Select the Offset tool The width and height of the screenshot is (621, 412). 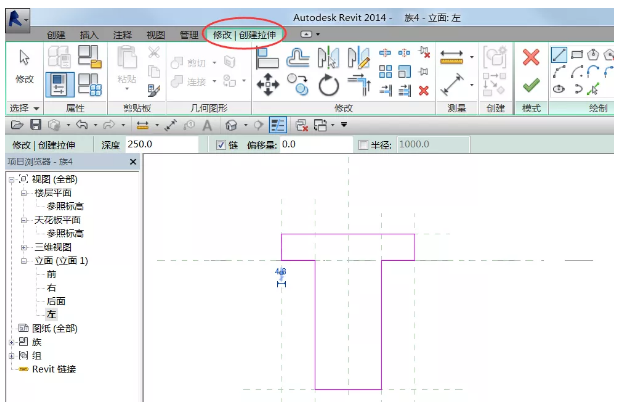coord(298,57)
